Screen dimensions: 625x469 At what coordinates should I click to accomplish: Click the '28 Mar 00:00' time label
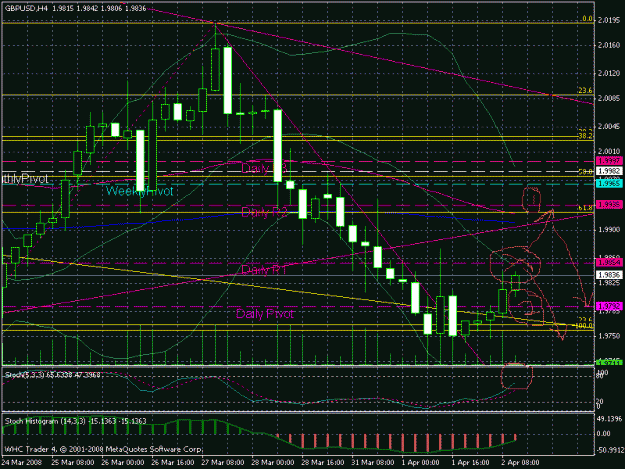click(x=273, y=463)
